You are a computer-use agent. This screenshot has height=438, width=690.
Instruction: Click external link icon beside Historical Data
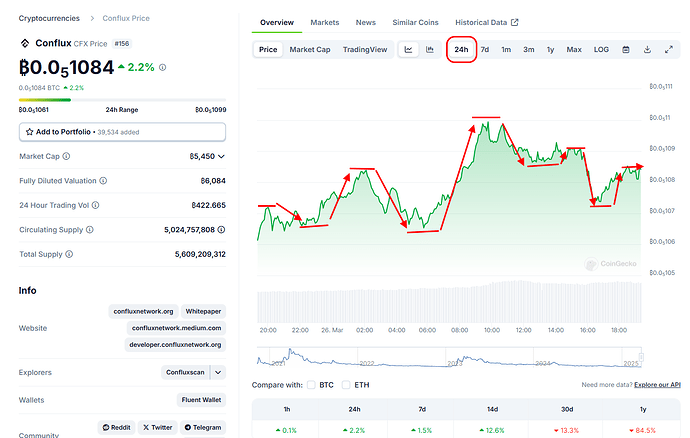pos(514,22)
